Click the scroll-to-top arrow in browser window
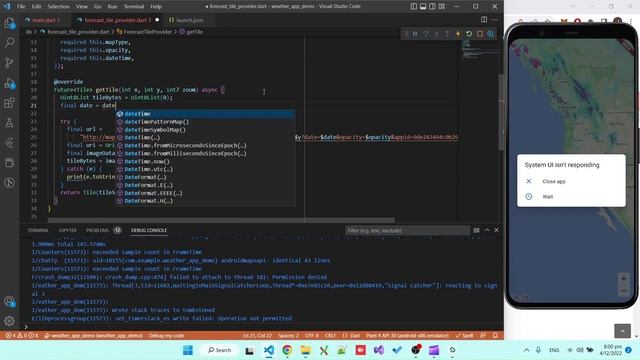Viewport: 640px width, 360px height. pyautogui.click(x=622, y=331)
